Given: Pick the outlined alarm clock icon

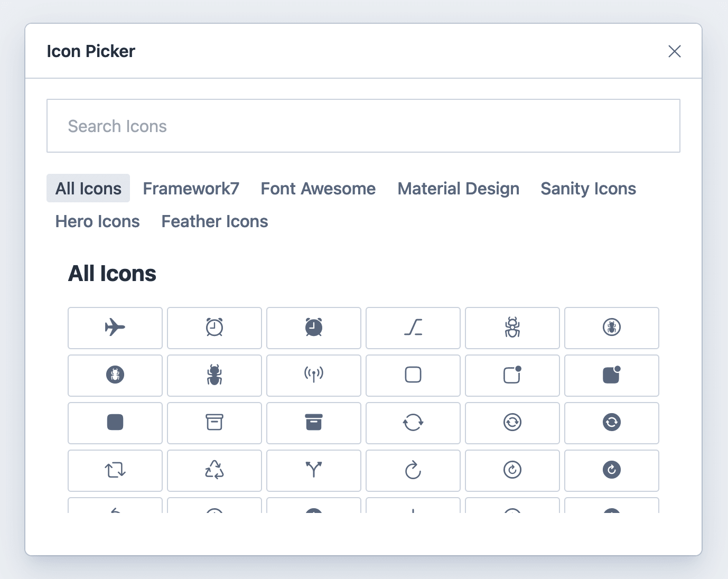Looking at the screenshot, I should pos(214,328).
